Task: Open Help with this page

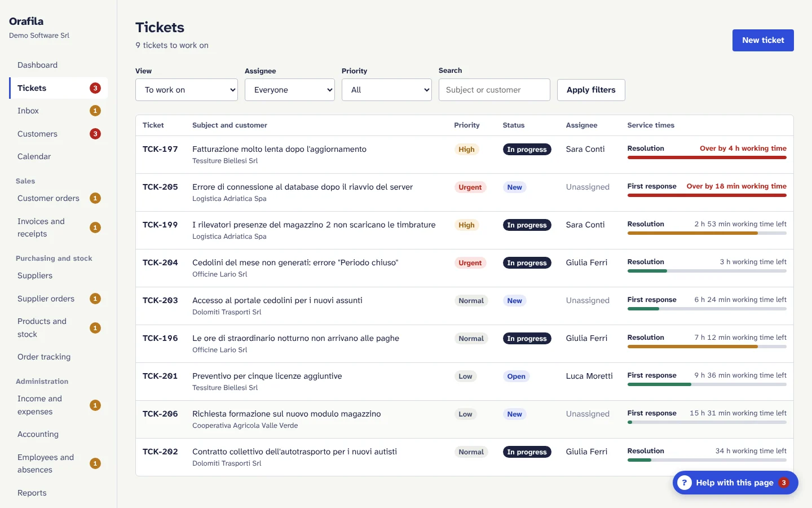Action: coord(735,483)
